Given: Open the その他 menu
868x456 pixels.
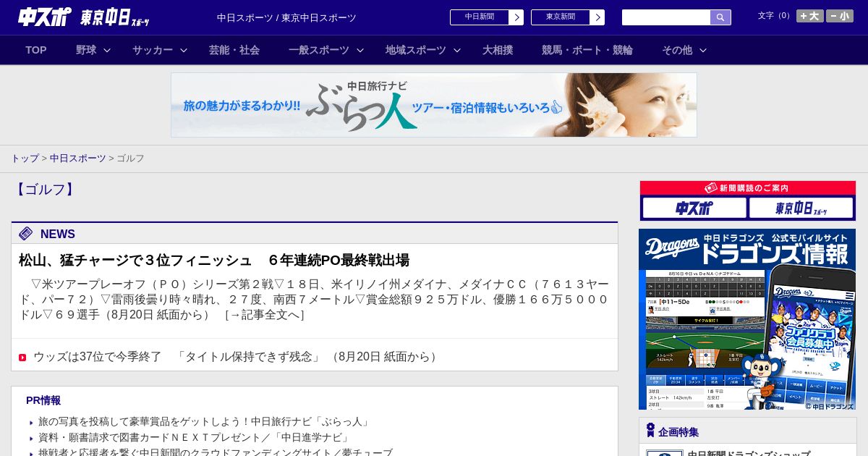Looking at the screenshot, I should (677, 50).
